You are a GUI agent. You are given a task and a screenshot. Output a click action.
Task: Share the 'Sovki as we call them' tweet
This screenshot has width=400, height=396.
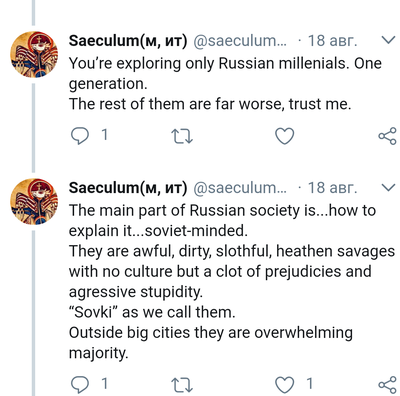pos(387,384)
